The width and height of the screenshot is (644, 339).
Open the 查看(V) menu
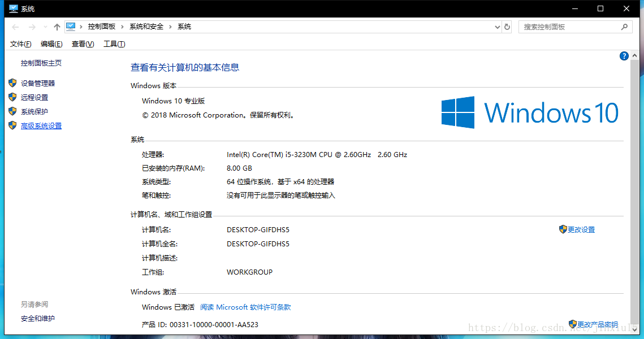83,44
